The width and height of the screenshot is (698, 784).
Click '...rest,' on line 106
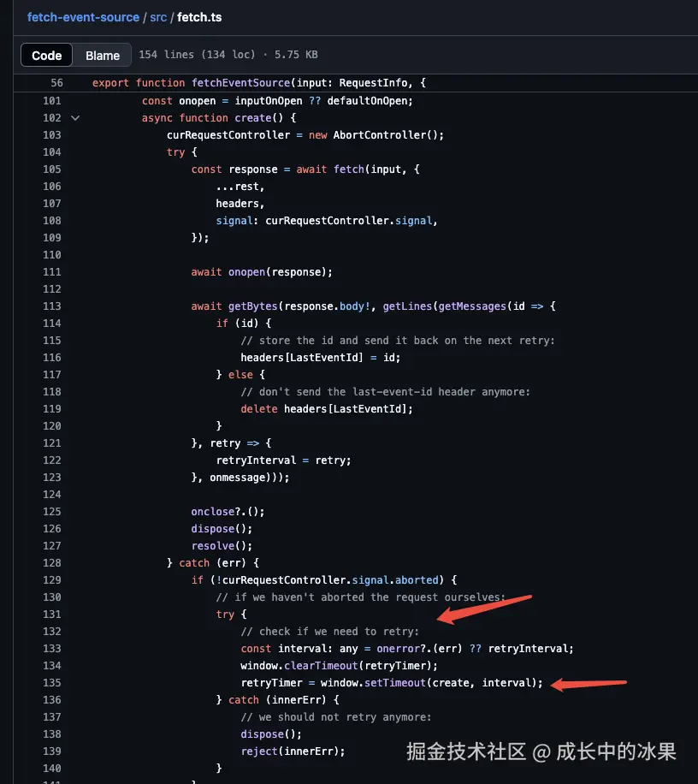(240, 187)
